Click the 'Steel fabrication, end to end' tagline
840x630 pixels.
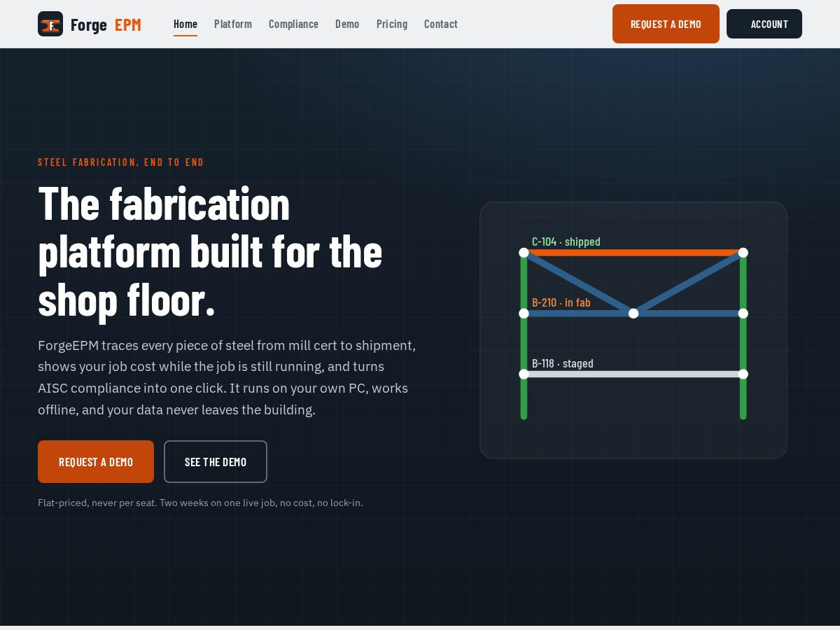121,162
